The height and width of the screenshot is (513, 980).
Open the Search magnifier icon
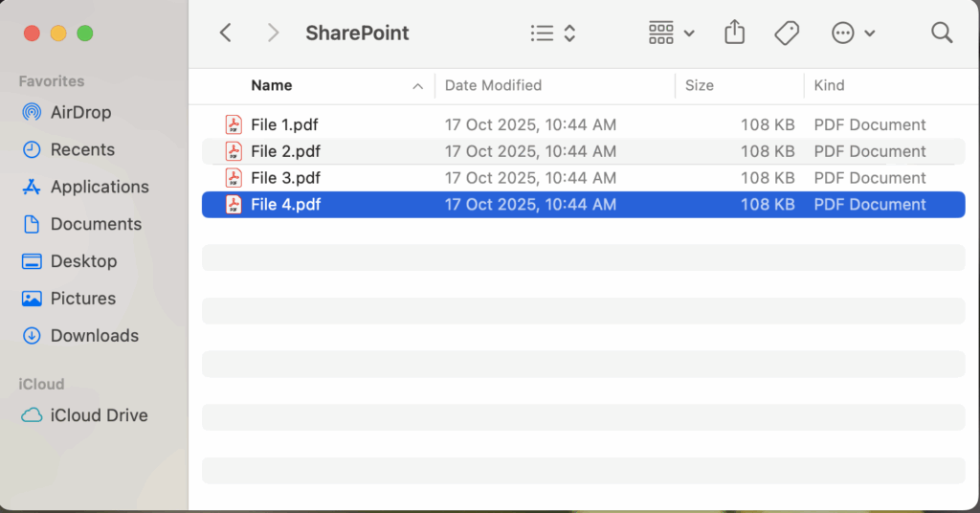point(942,33)
